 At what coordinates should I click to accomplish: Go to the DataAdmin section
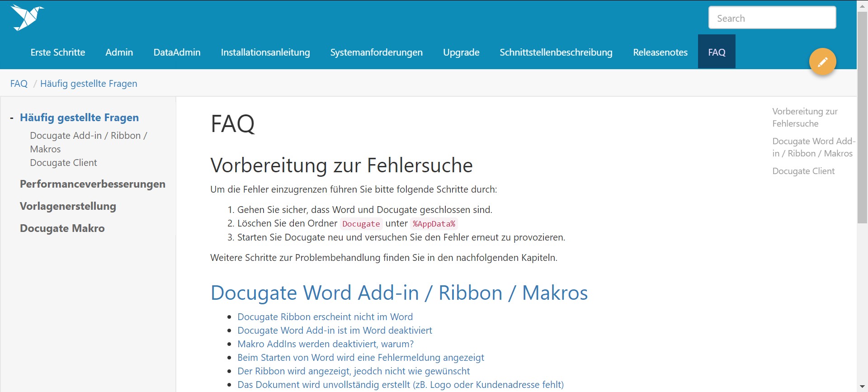click(177, 52)
